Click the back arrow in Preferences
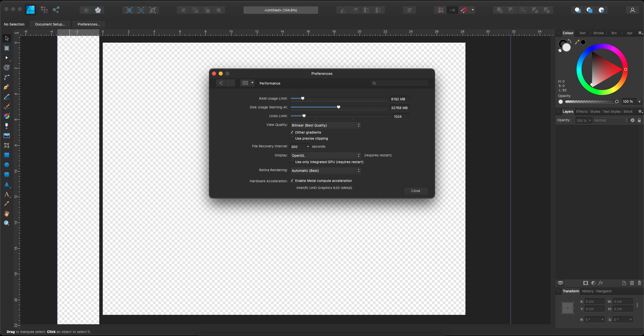 [x=221, y=83]
